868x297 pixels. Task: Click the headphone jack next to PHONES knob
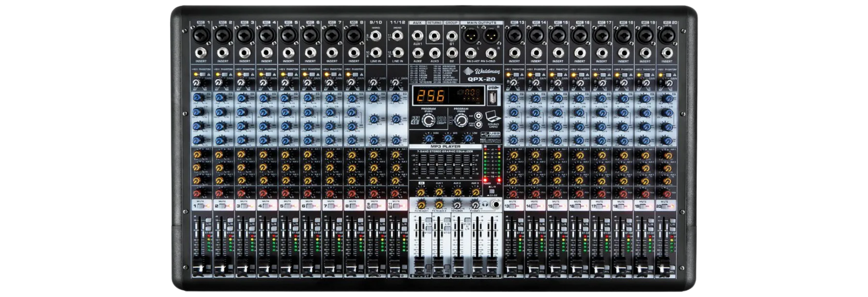496,205
